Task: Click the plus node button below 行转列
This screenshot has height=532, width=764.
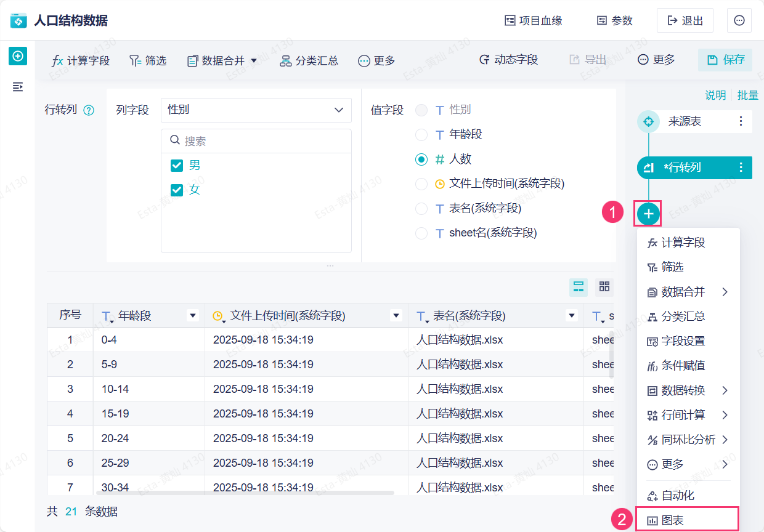Action: point(648,213)
